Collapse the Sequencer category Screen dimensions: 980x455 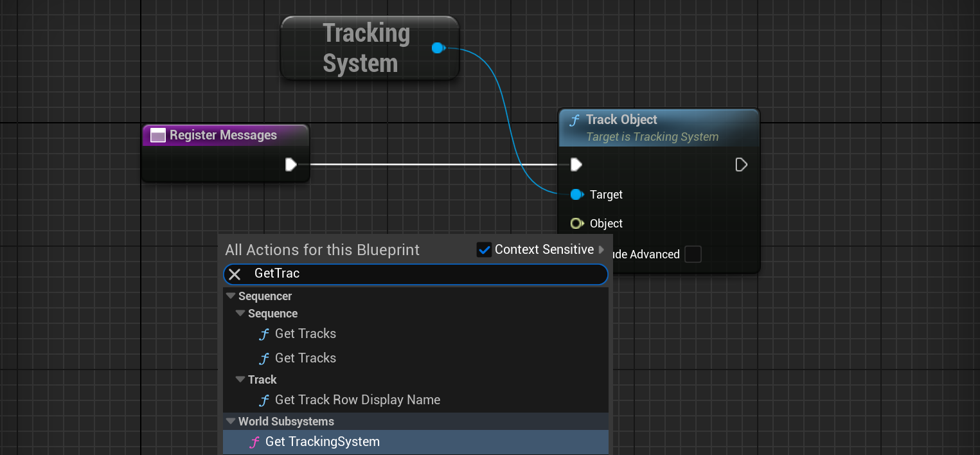(231, 296)
